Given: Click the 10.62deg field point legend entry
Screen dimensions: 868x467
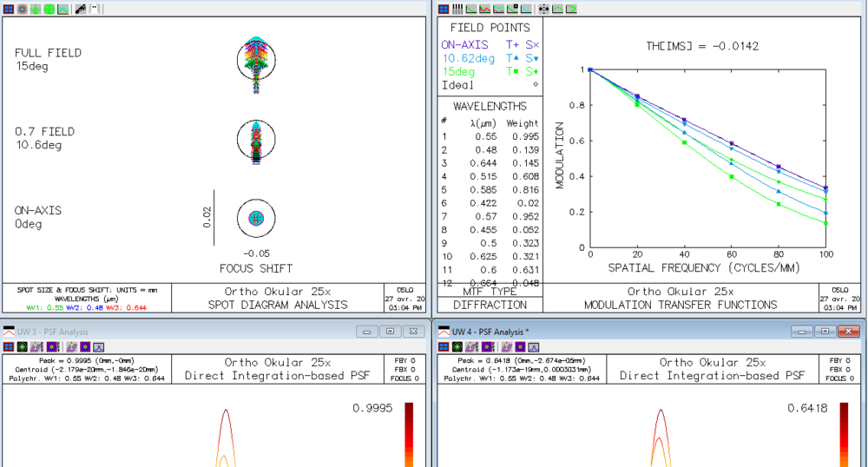Looking at the screenshot, I should [x=490, y=58].
